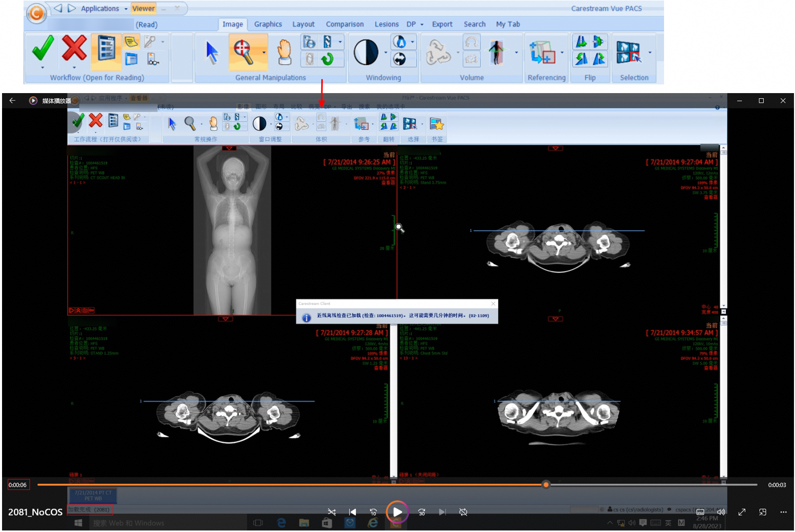Click the Carestream logo orb in the English ribbon
Image resolution: width=795 pixels, height=532 pixels.
[36, 13]
